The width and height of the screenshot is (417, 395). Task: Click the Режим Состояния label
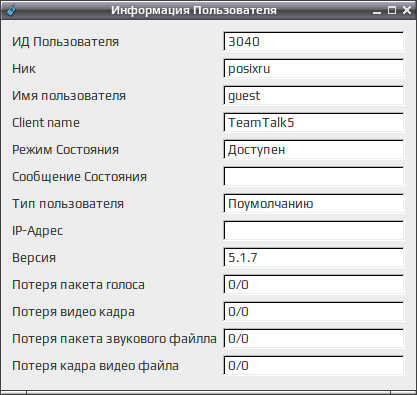65,150
